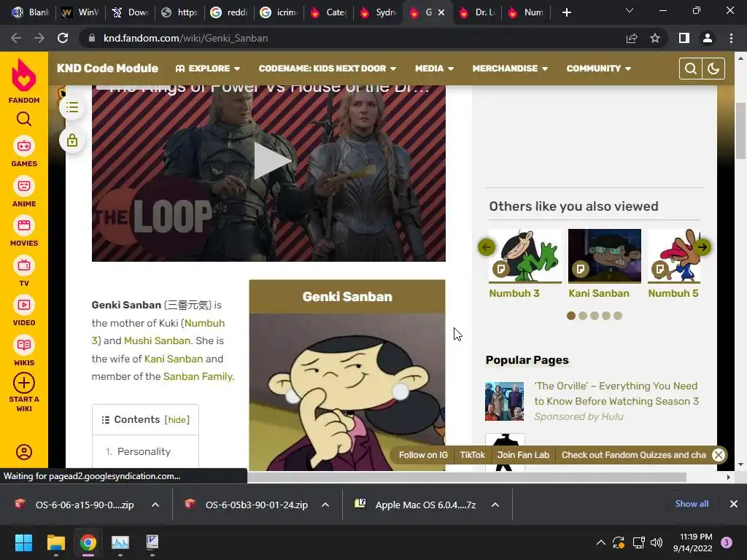The image size is (747, 560).
Task: Open the user profile icon in sidebar
Action: point(24,452)
